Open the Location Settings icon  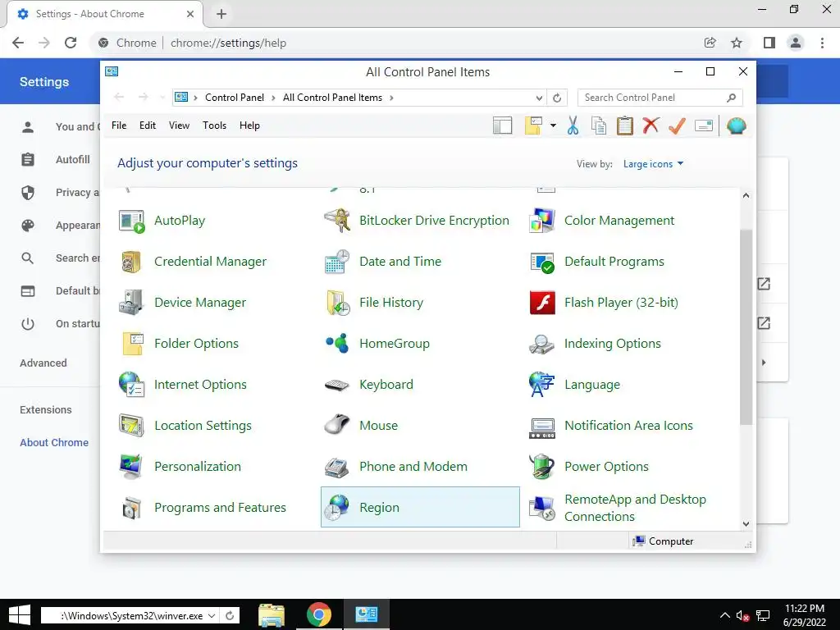132,426
